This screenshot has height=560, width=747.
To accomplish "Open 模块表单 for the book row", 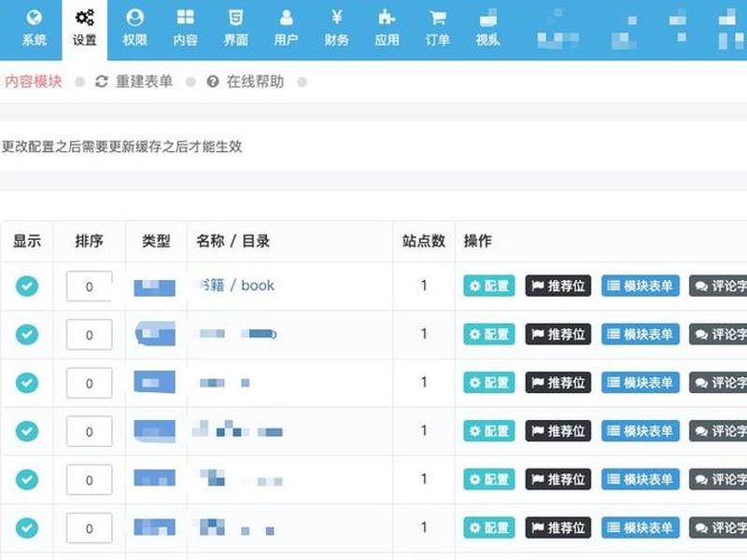I will 641,286.
